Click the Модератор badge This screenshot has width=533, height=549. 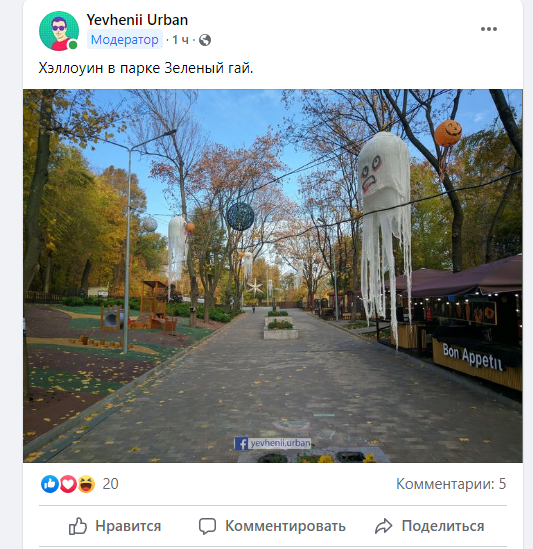click(125, 40)
